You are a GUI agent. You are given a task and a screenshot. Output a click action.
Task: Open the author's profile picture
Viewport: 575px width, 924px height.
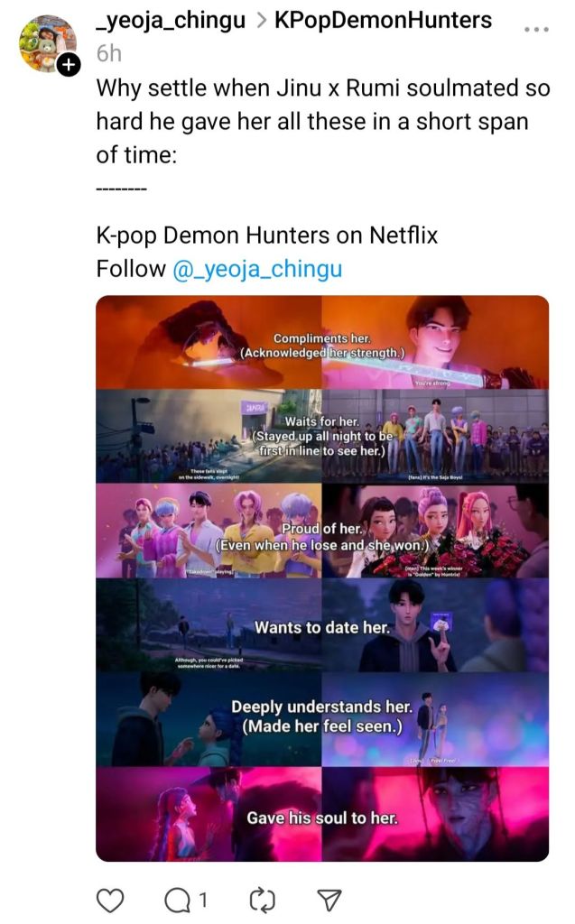[x=47, y=42]
